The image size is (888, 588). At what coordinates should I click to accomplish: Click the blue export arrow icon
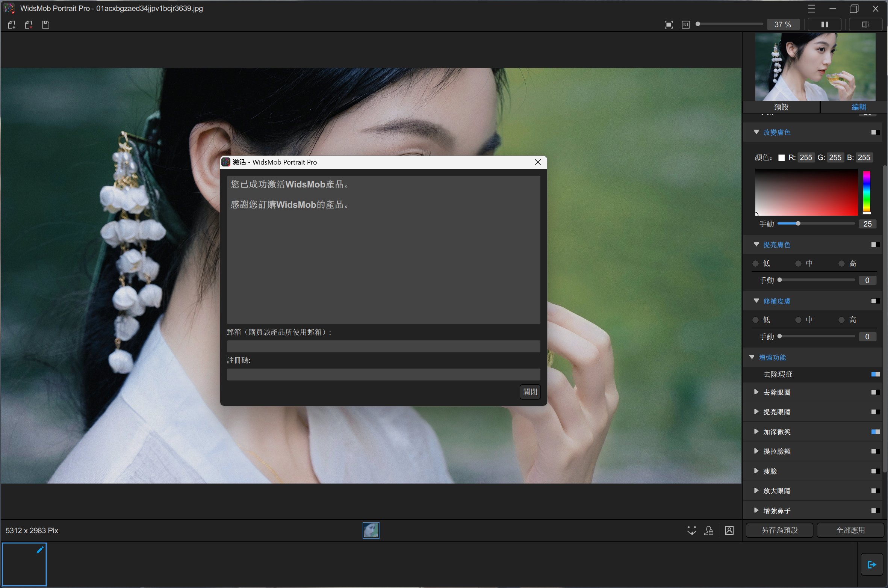coord(872,565)
